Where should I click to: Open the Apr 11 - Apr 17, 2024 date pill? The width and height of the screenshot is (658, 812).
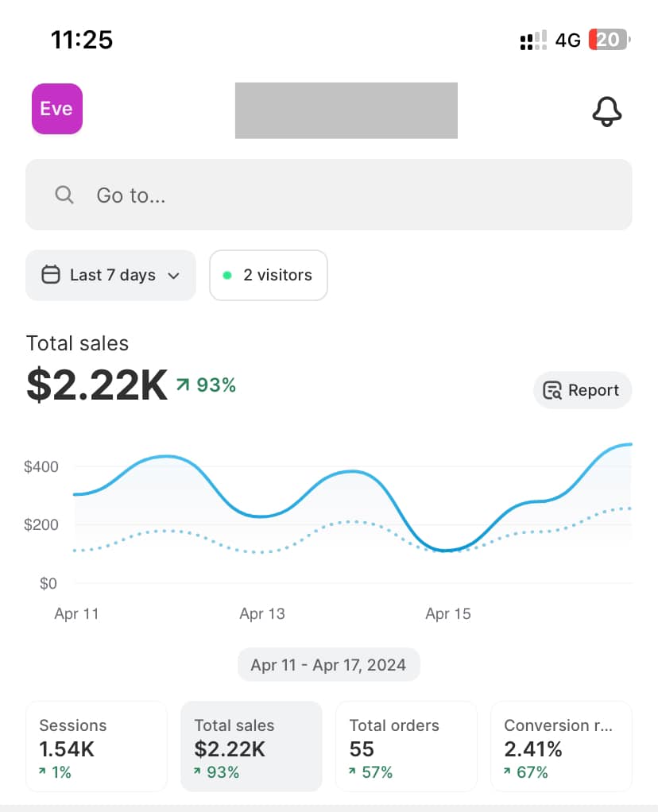pyautogui.click(x=328, y=664)
